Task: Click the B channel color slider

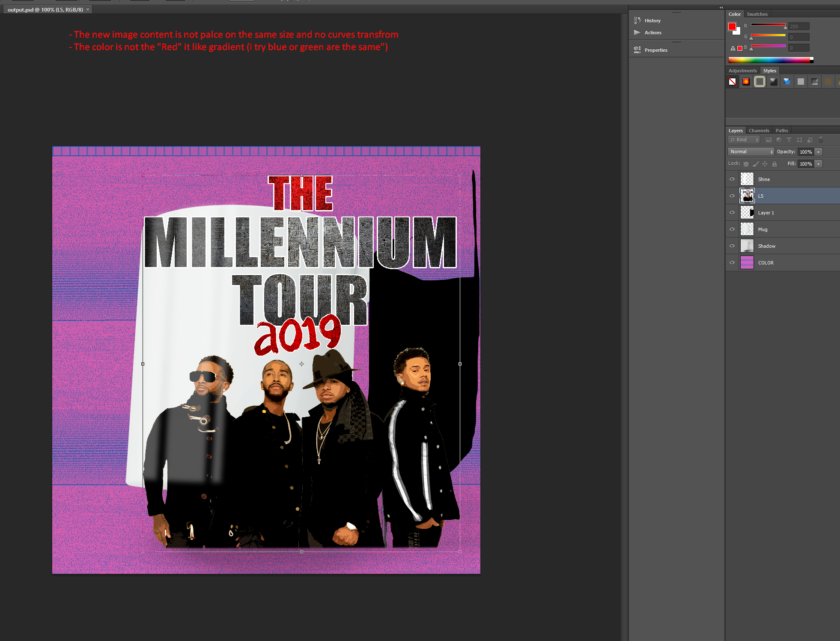Action: [x=768, y=46]
